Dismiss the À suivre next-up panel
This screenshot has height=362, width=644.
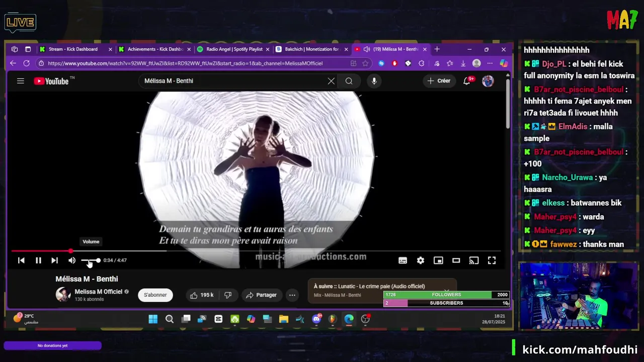446,291
